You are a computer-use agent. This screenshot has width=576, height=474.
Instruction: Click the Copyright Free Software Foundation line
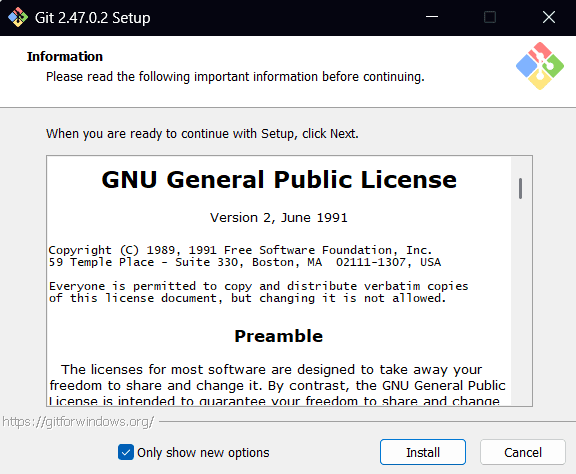240,250
